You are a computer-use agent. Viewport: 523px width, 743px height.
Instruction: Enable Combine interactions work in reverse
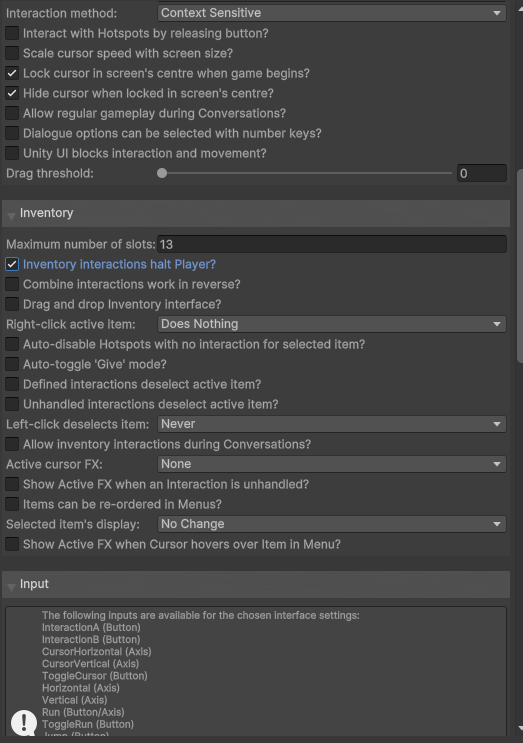12,284
